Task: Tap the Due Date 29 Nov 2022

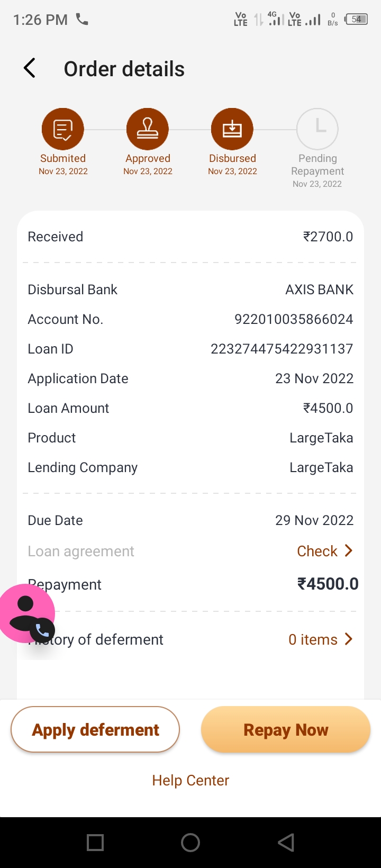Action: (x=314, y=520)
